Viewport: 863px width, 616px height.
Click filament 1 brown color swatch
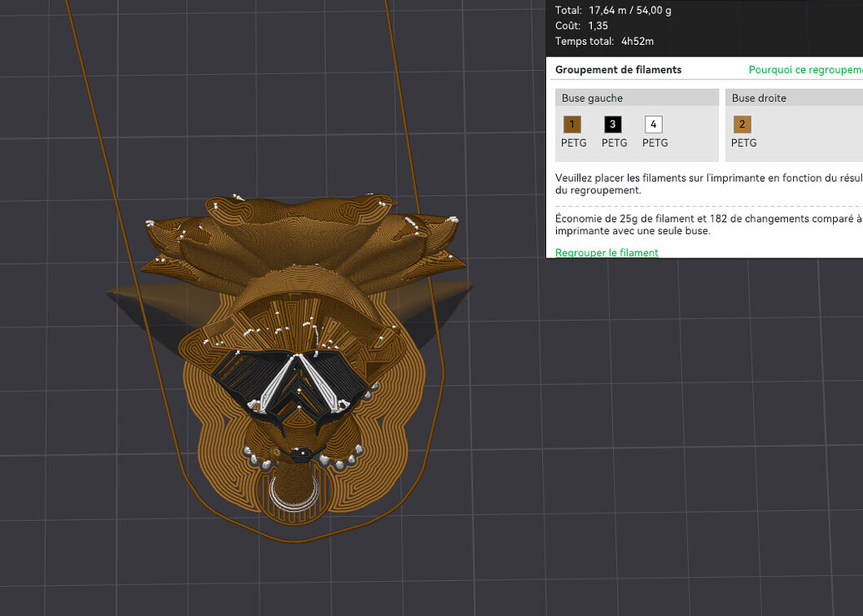pos(572,124)
